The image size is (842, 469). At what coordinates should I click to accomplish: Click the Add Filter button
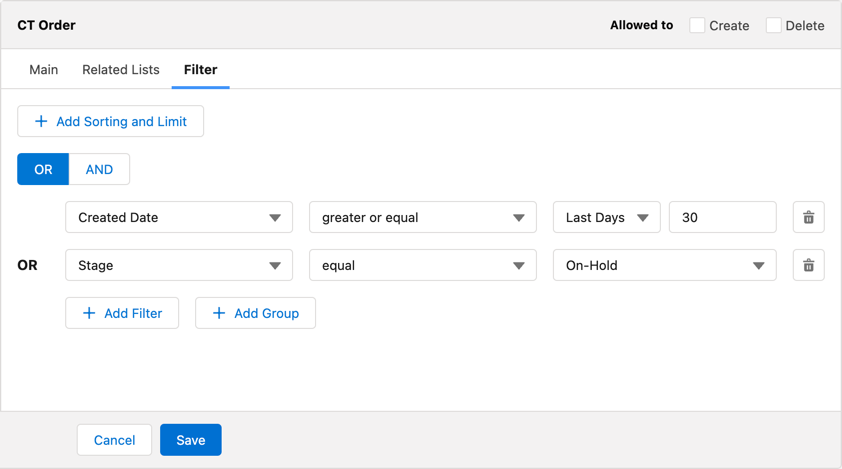tap(122, 313)
